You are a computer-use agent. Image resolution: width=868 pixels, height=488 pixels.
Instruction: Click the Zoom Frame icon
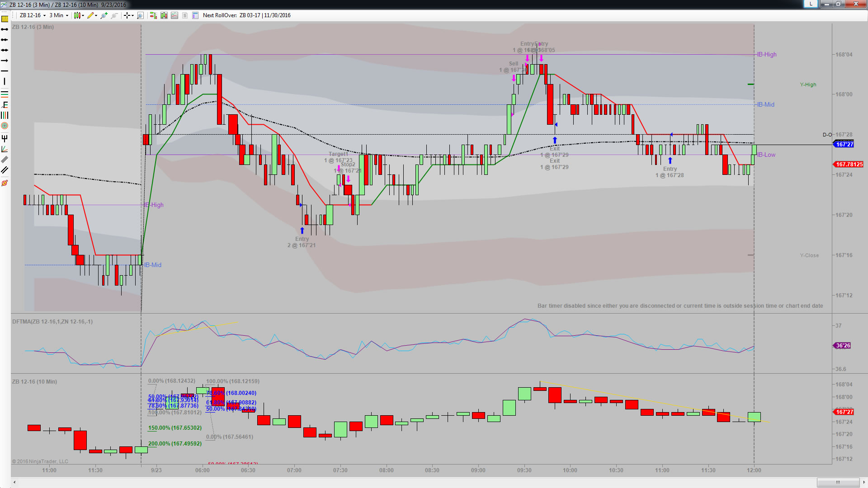click(140, 15)
